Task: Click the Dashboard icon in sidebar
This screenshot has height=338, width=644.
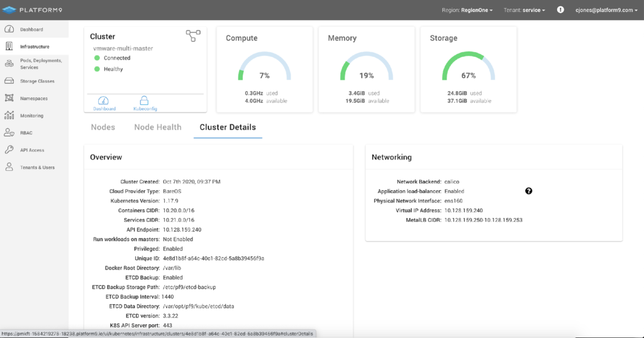Action: (x=9, y=30)
